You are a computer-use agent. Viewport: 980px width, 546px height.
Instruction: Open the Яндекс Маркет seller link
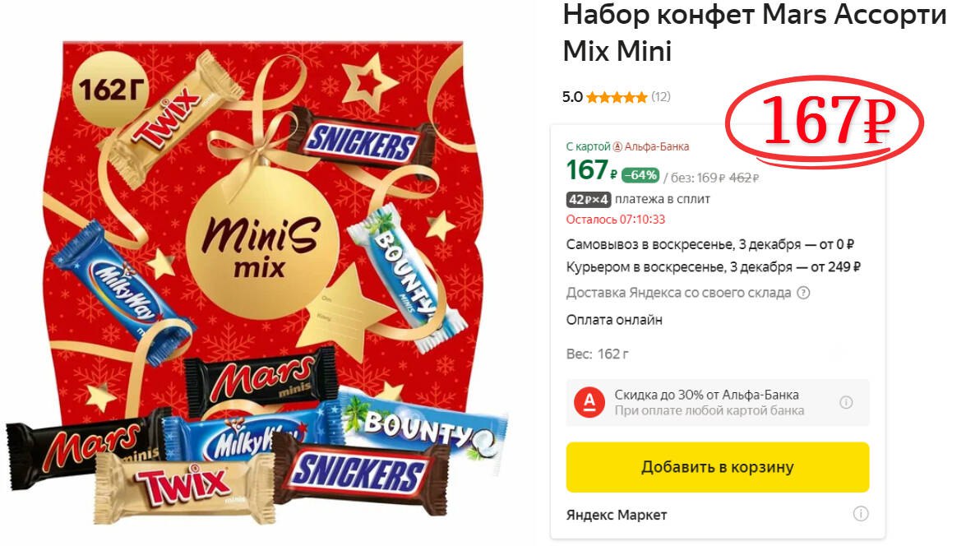(x=617, y=515)
